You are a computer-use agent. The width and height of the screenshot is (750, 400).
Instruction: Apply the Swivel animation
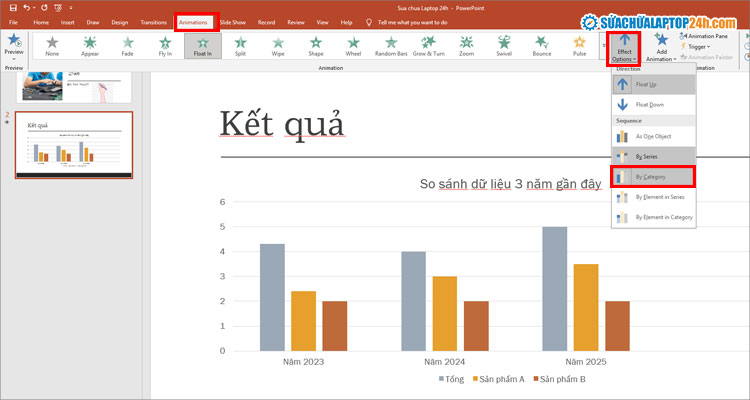tap(504, 46)
